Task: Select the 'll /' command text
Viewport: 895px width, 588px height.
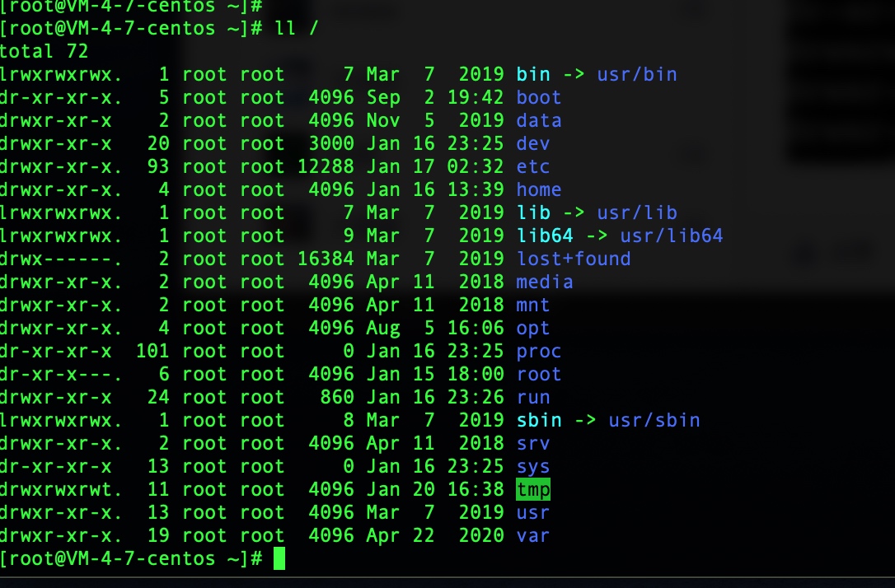Action: click(x=296, y=28)
